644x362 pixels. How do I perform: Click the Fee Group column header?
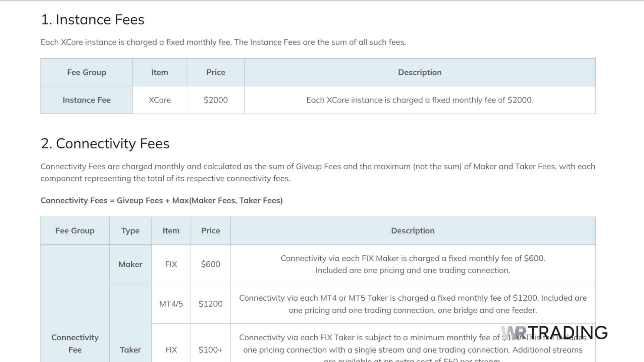tap(86, 72)
